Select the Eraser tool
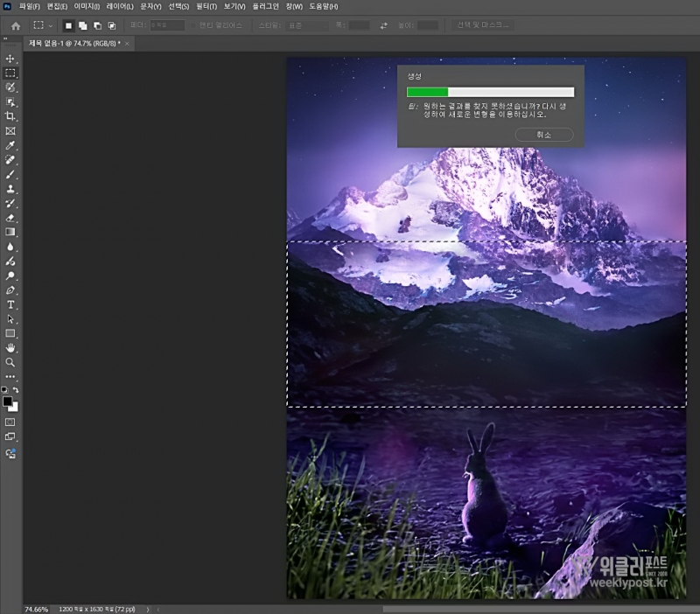The width and height of the screenshot is (700, 614). pyautogui.click(x=10, y=218)
